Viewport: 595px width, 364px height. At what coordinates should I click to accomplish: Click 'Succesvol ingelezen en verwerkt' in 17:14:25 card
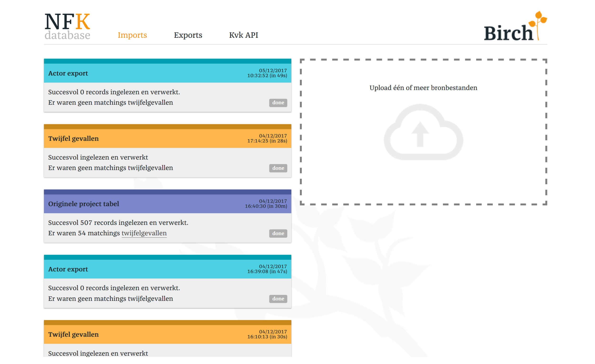click(x=98, y=158)
